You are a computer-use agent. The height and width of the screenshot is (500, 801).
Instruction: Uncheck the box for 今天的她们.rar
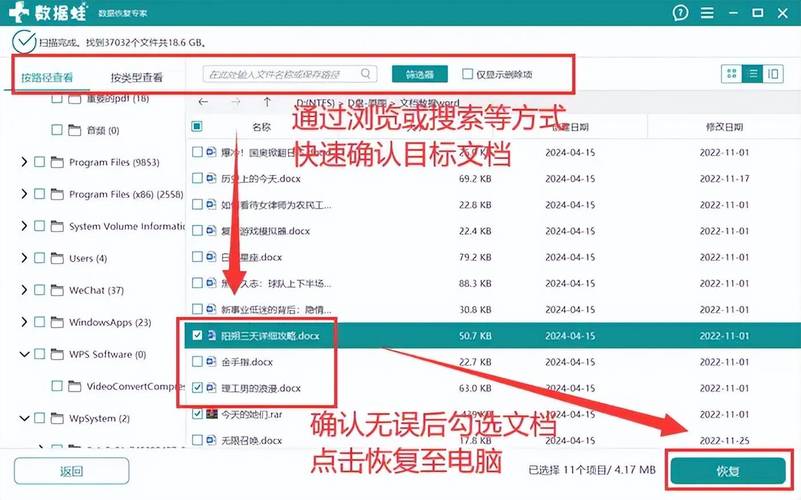tap(197, 414)
